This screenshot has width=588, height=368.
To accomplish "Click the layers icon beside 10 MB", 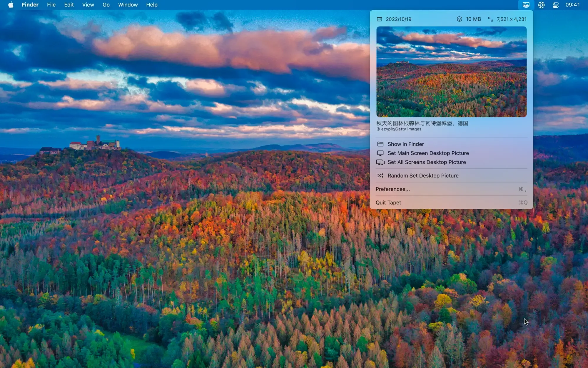I will (459, 19).
